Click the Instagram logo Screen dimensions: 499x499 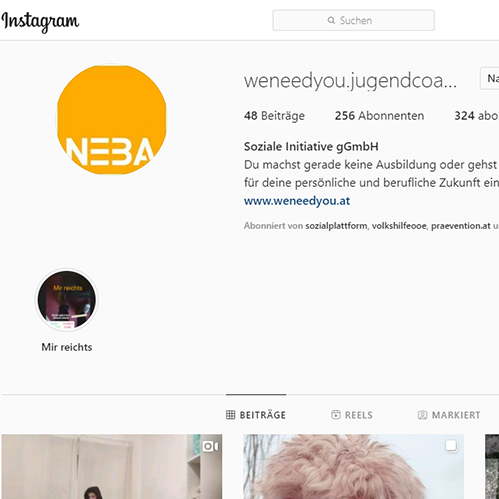tap(40, 21)
